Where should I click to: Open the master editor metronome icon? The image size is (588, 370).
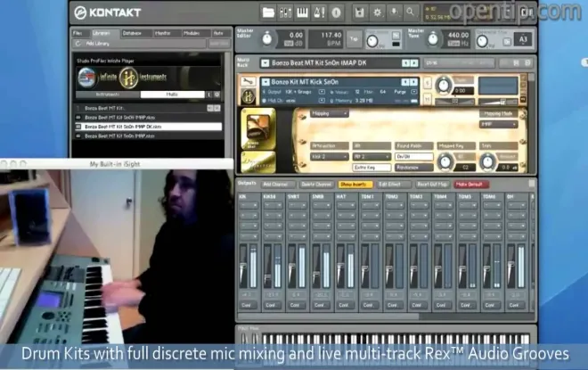click(x=319, y=12)
